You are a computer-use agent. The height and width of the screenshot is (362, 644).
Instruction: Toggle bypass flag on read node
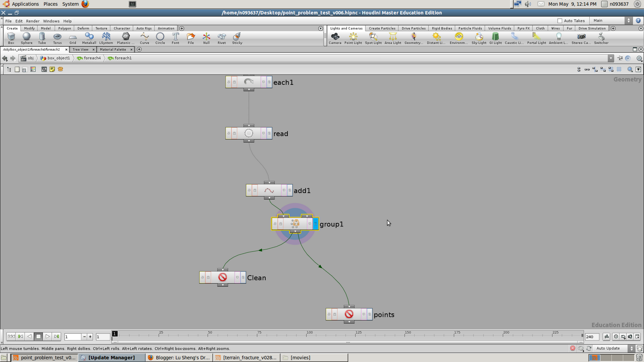(229, 133)
